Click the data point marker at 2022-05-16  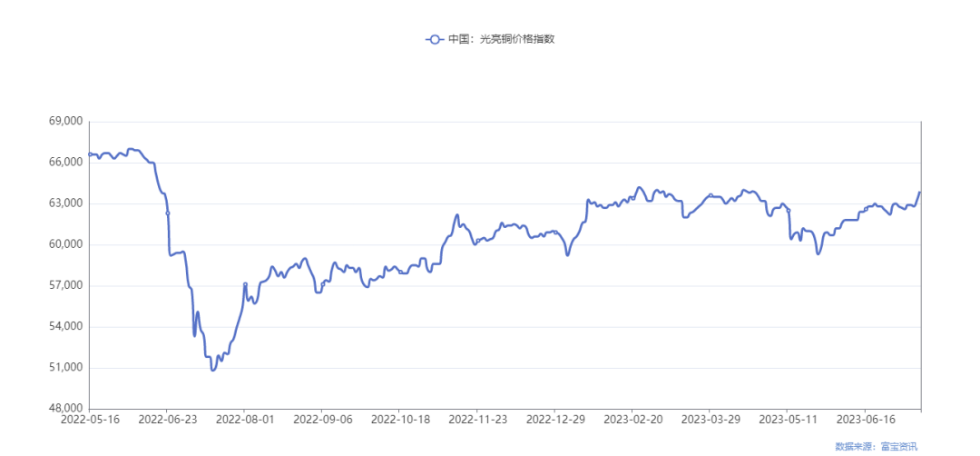click(89, 154)
